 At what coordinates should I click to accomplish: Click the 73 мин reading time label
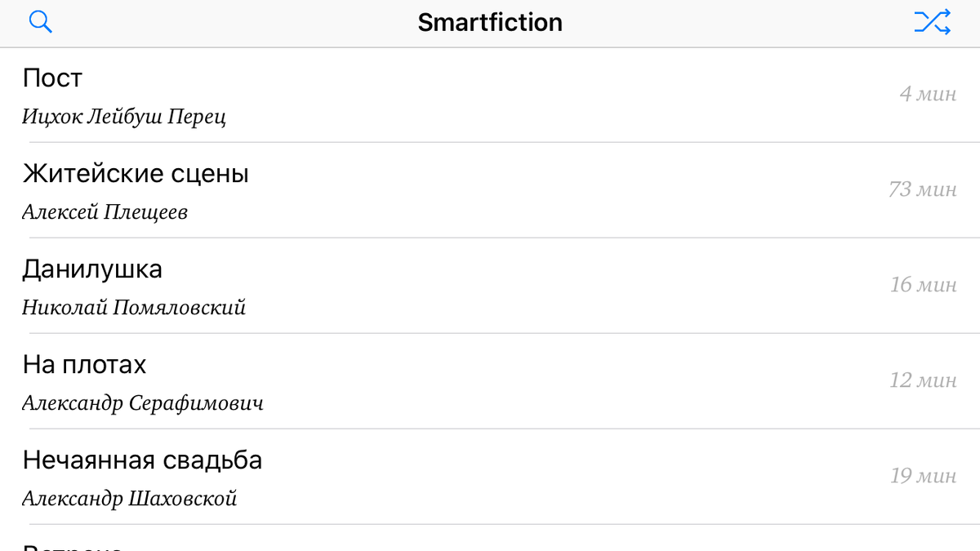point(923,189)
